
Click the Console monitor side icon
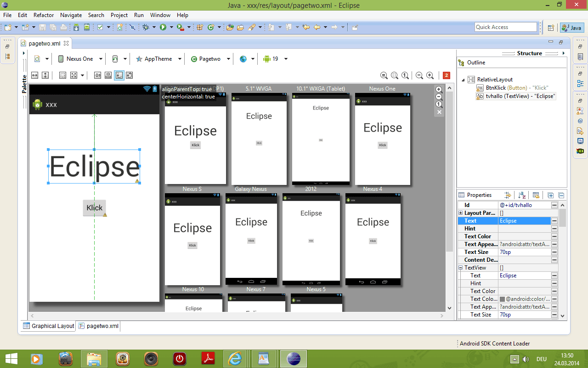tap(580, 141)
